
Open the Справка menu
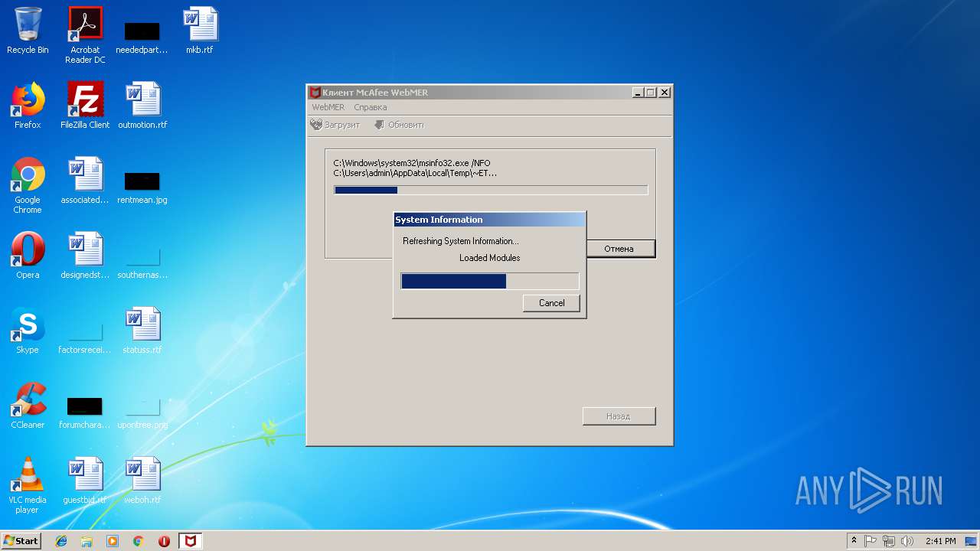370,107
